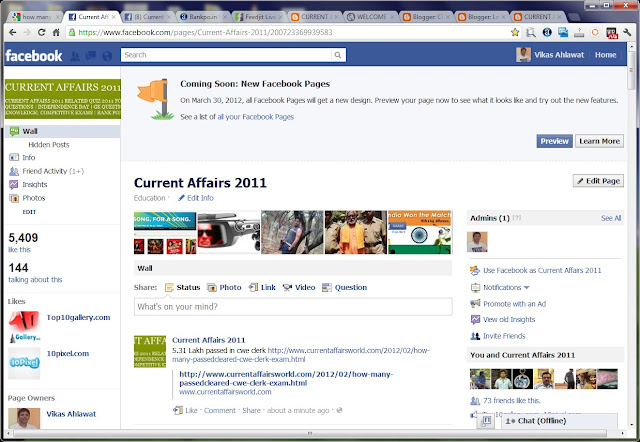Switch to the WELCOME browser tab
Viewport: 640px width, 442px height.
[x=371, y=17]
